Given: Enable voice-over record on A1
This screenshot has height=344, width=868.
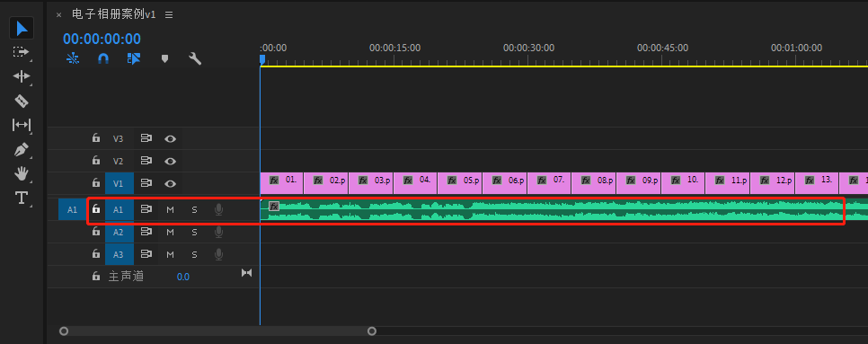Looking at the screenshot, I should (219, 209).
